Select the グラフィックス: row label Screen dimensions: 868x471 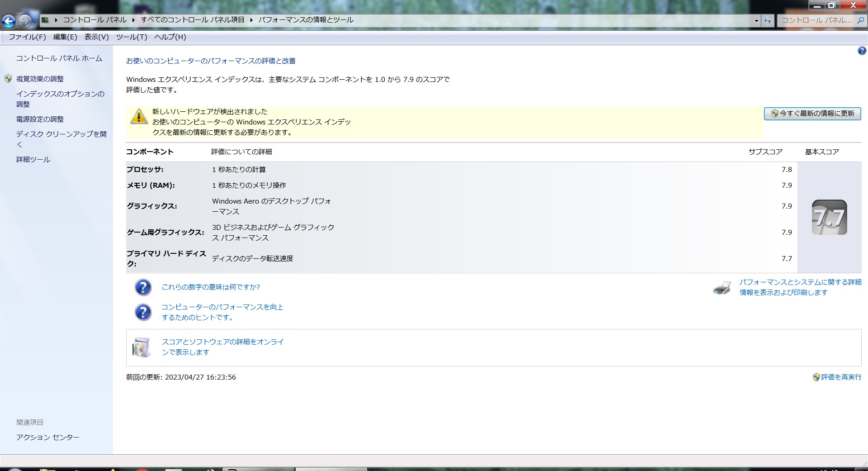point(152,206)
